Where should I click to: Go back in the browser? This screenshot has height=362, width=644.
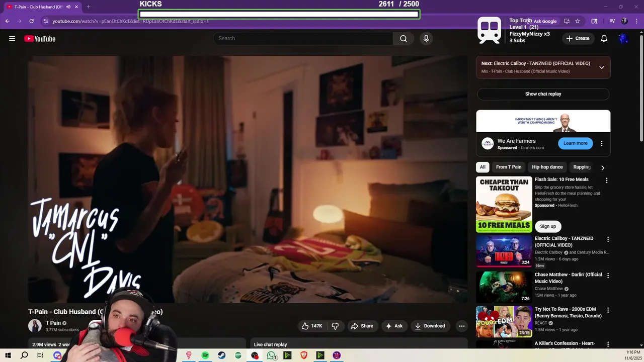click(7, 21)
